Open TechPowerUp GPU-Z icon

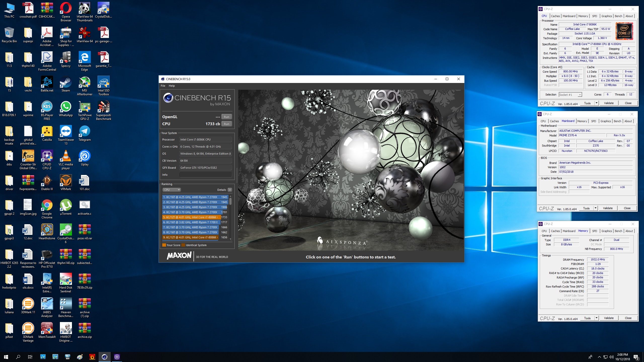[x=85, y=111]
